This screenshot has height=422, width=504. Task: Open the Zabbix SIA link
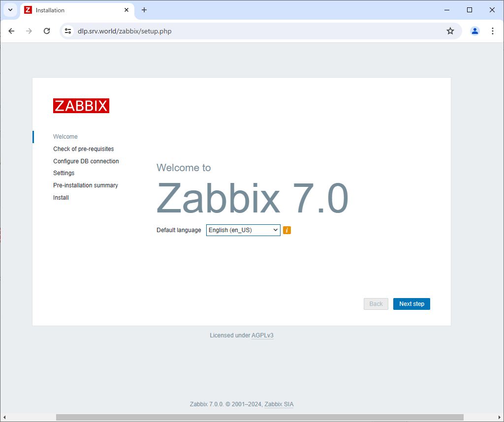click(279, 404)
